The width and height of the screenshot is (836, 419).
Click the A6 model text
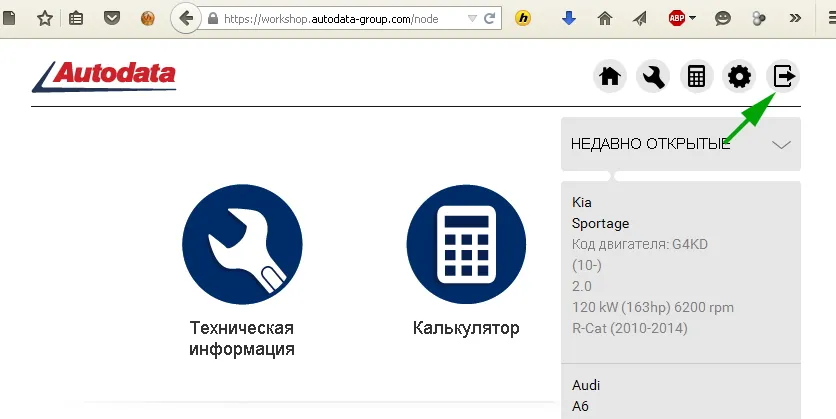tap(580, 406)
